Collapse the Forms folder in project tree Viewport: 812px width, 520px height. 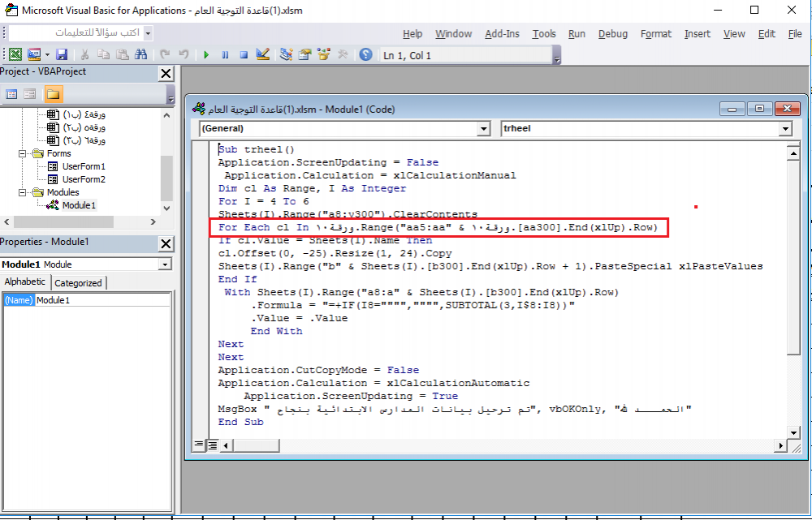pos(24,153)
